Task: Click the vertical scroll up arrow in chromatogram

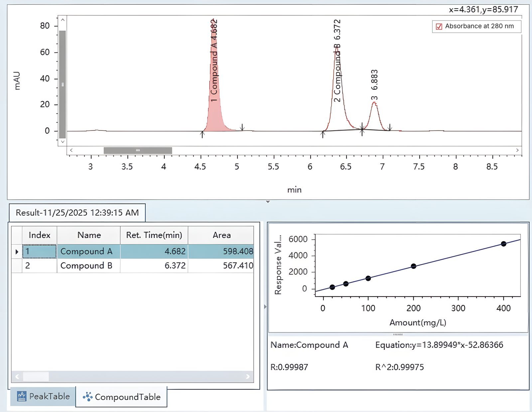Action: [63, 20]
